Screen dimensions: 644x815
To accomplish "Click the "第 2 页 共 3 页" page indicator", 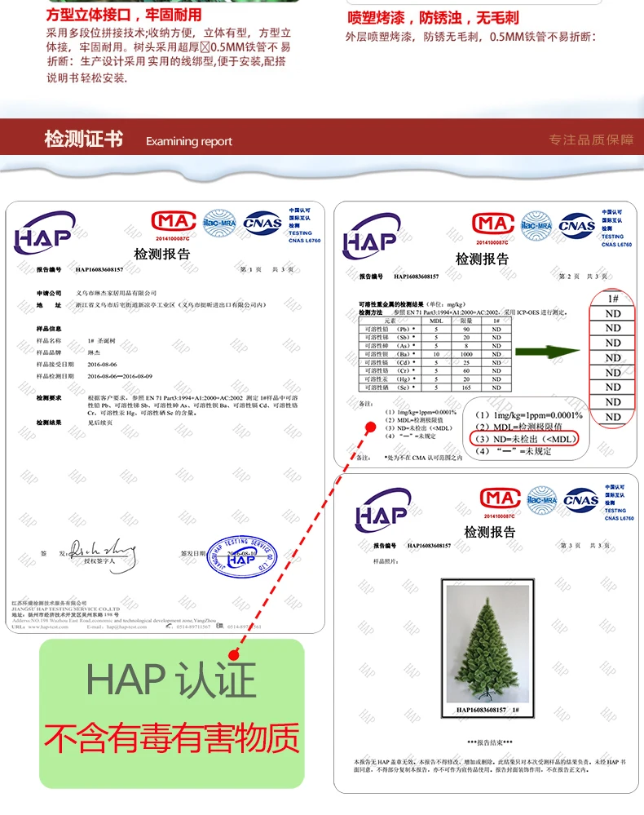I will point(582,276).
